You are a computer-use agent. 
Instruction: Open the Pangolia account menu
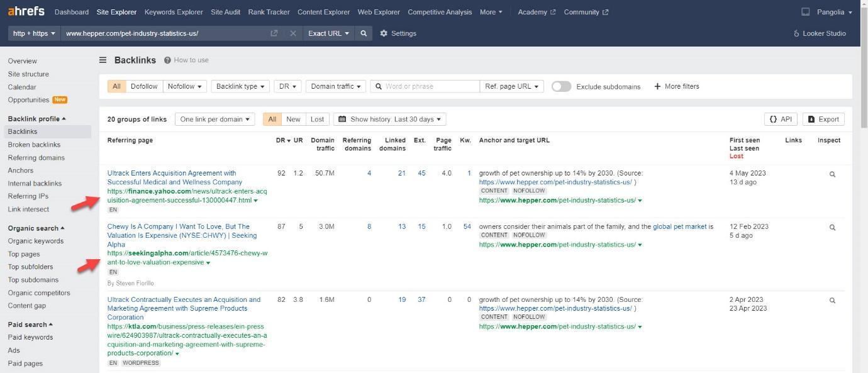pos(834,12)
